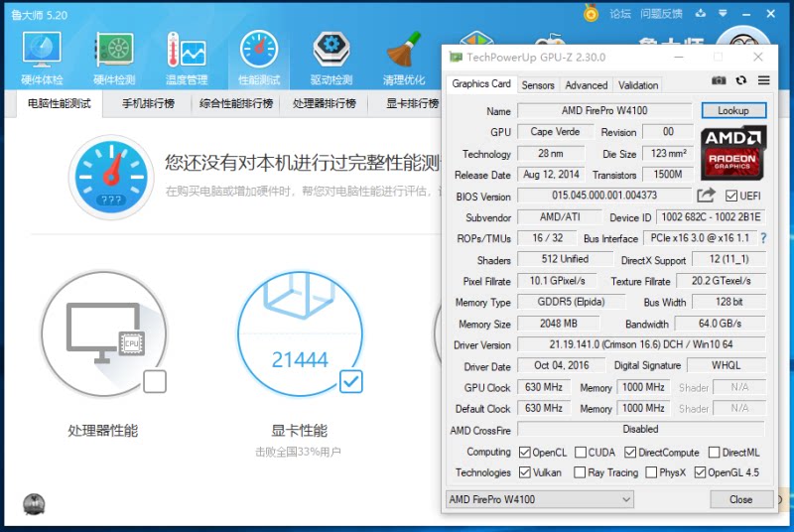Click the small avatar icon at bottom left
Screen dimensions: 794x532
(x=34, y=504)
